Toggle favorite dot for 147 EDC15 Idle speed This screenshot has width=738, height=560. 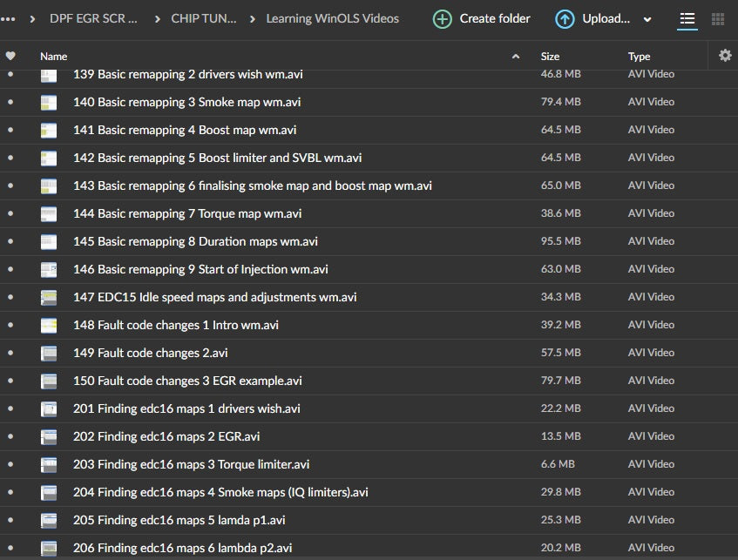pos(10,297)
